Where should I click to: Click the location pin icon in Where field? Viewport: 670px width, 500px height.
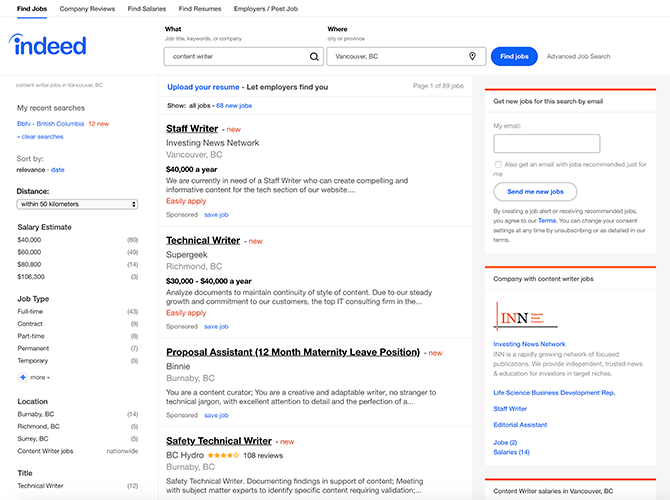click(x=472, y=56)
